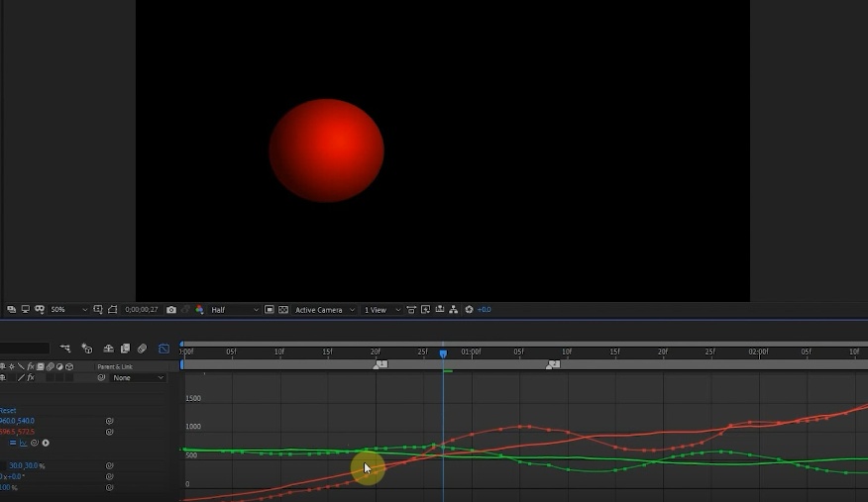Open the Half resolution dropdown
Image resolution: width=868 pixels, height=502 pixels.
(x=234, y=310)
